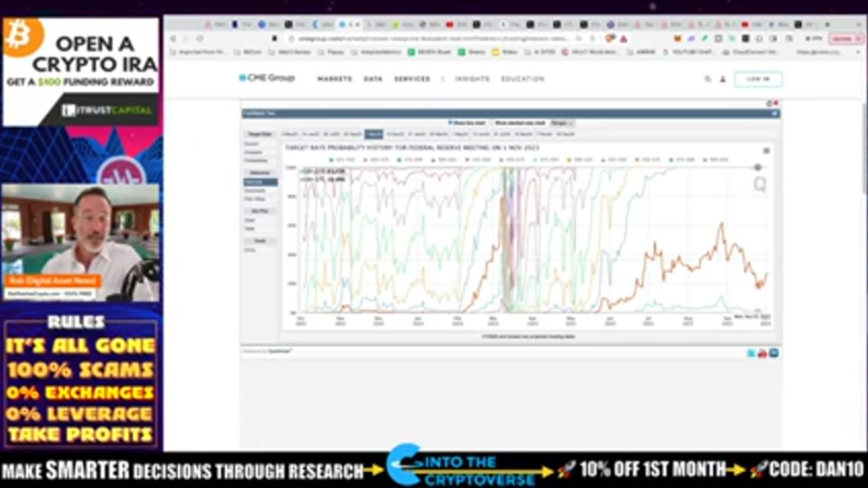This screenshot has height=488, width=868.
Task: Open Prior Hikes in the sidebar
Action: point(254,199)
